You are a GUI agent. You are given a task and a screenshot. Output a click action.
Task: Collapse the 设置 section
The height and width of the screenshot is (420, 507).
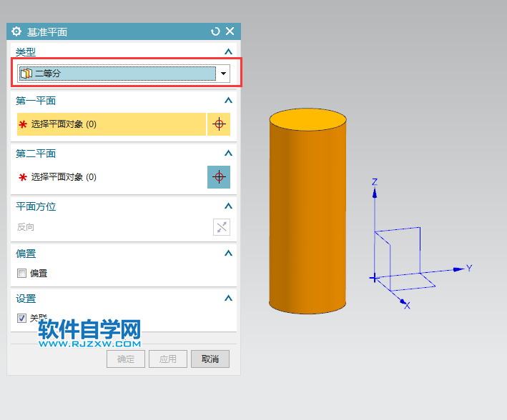[x=228, y=298]
